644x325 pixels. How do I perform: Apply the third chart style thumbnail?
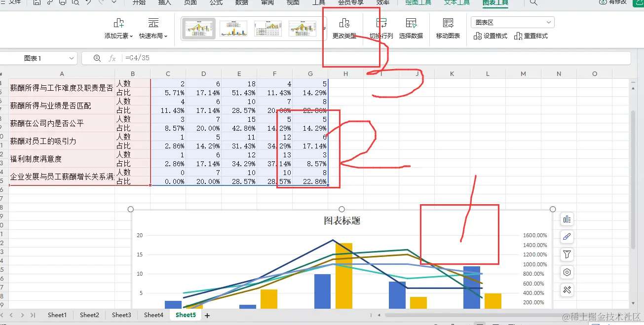coord(268,29)
